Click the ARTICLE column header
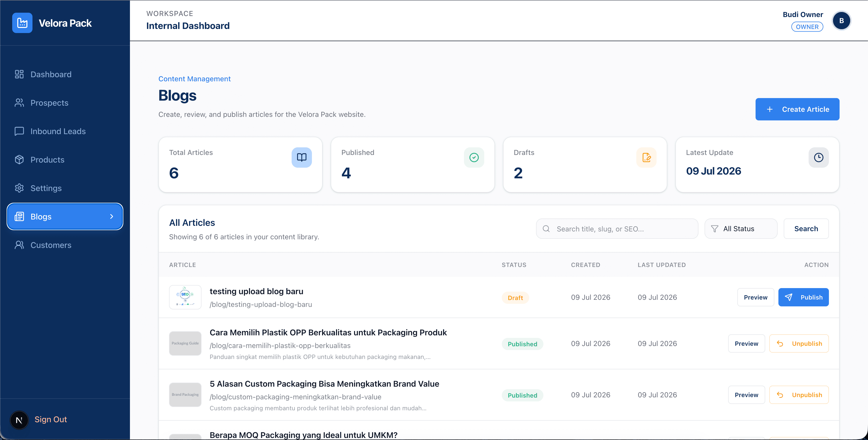 [x=182, y=265]
